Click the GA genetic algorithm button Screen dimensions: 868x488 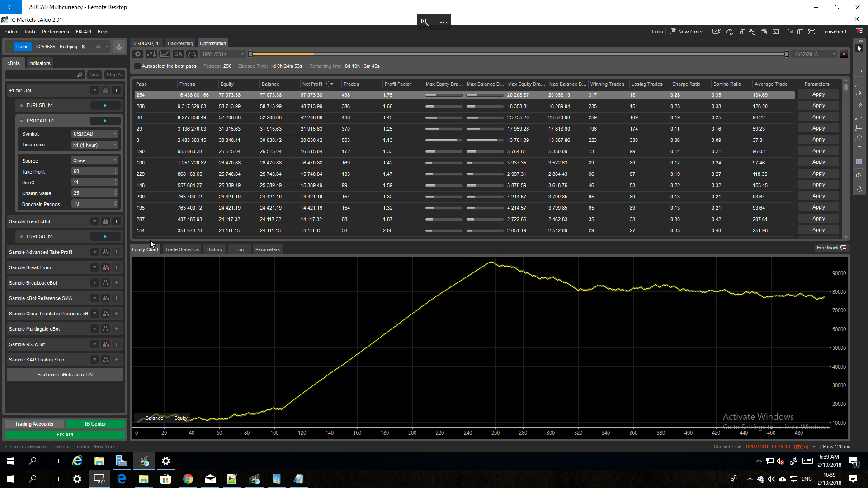(178, 54)
